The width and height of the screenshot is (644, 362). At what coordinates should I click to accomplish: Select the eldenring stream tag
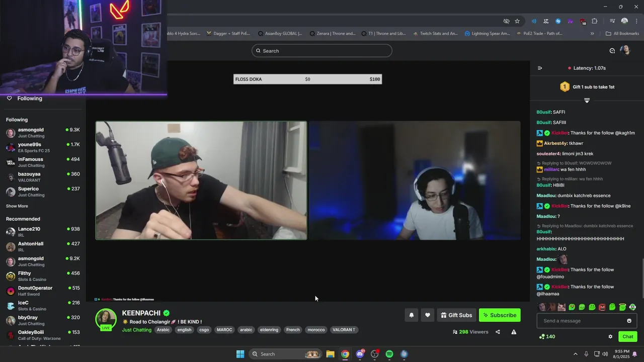[269, 330]
